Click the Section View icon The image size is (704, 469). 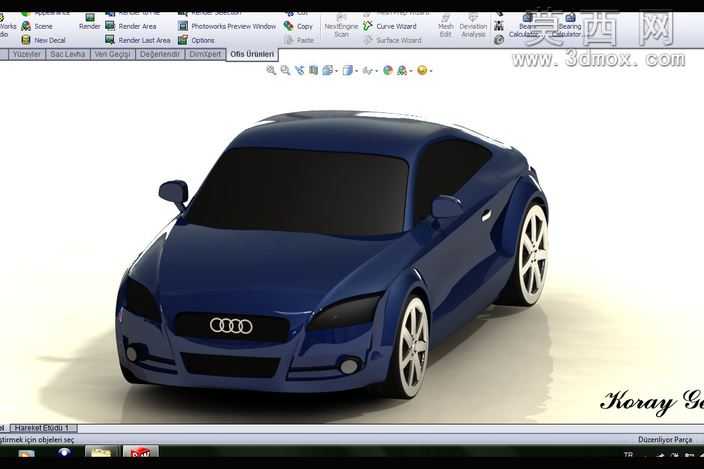click(x=314, y=70)
